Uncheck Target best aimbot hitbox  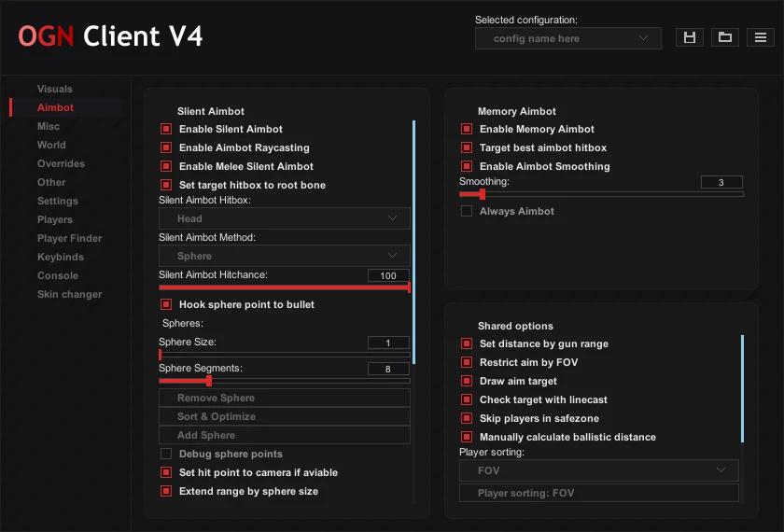click(467, 147)
